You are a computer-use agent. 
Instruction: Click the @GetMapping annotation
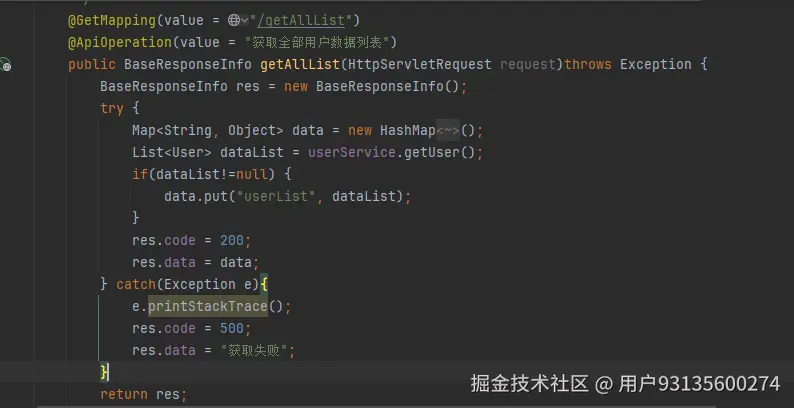tap(112, 20)
